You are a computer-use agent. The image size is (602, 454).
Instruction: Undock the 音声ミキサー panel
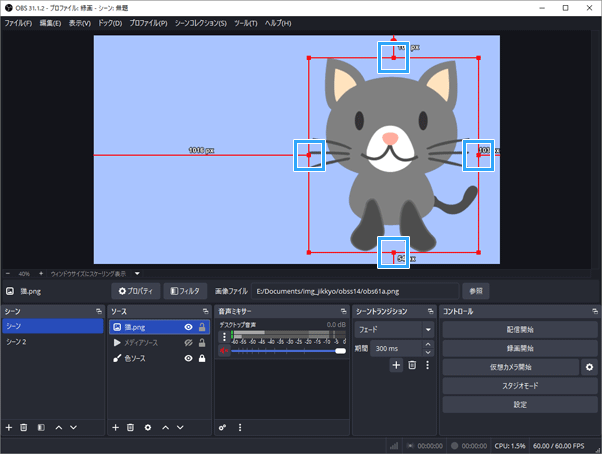click(x=344, y=311)
